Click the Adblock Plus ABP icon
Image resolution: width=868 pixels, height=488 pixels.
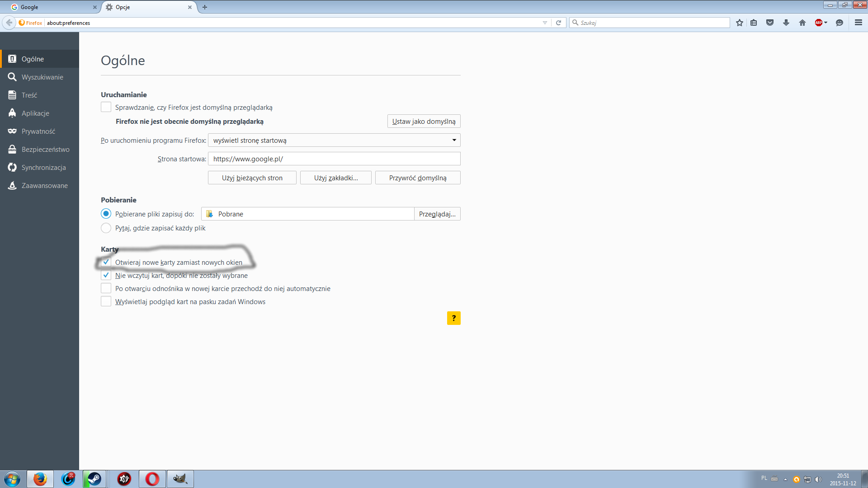818,23
